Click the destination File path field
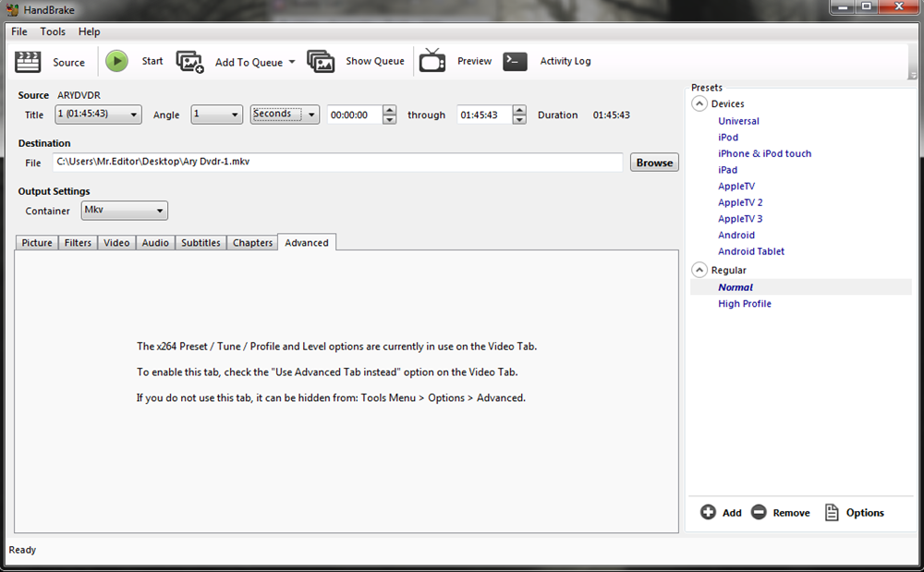This screenshot has width=924, height=572. pyautogui.click(x=337, y=162)
